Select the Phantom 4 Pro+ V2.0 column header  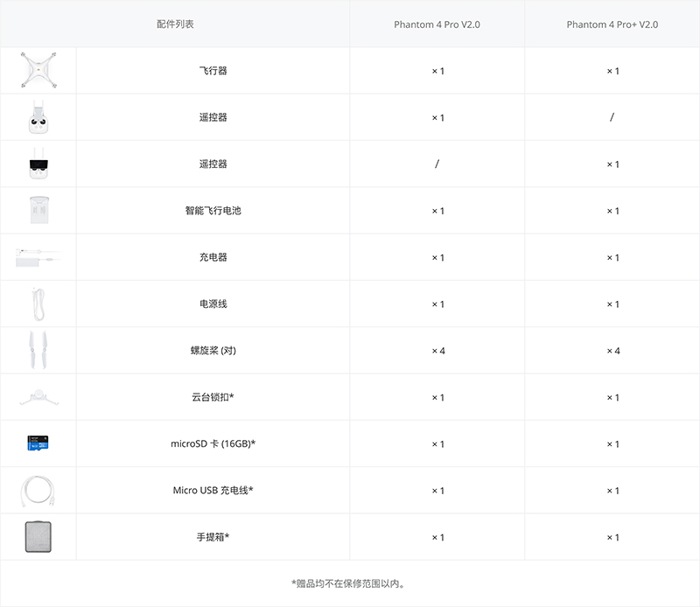pos(612,24)
